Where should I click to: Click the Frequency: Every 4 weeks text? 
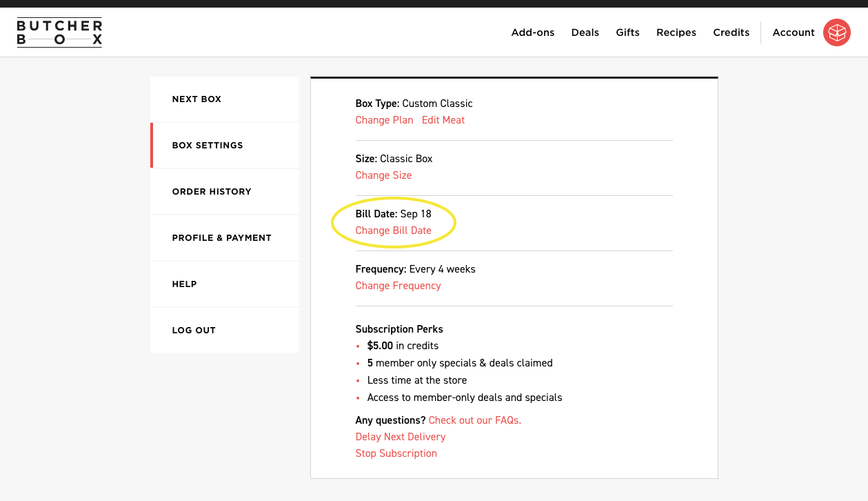[x=415, y=269]
